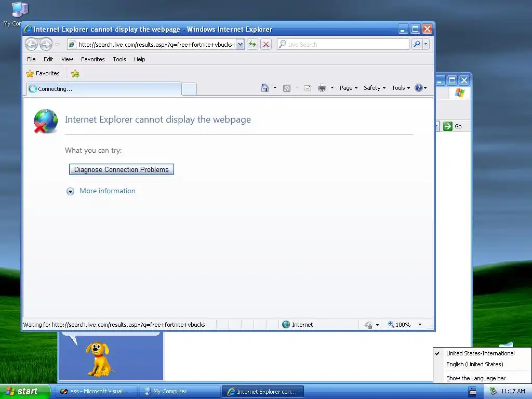The image size is (532, 399).
Task: Click the RSS Feeds icon
Action: click(287, 88)
